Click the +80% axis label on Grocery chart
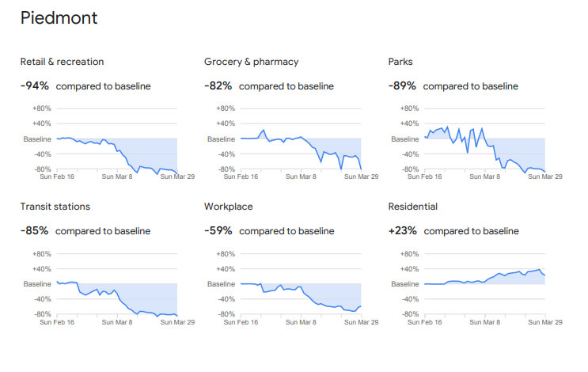Screen dimensions: 588x372 226,108
